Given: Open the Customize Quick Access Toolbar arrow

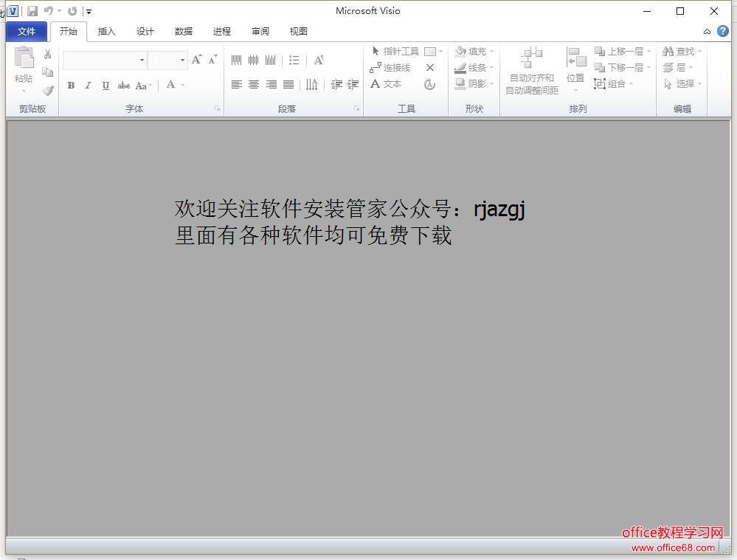Looking at the screenshot, I should [89, 11].
